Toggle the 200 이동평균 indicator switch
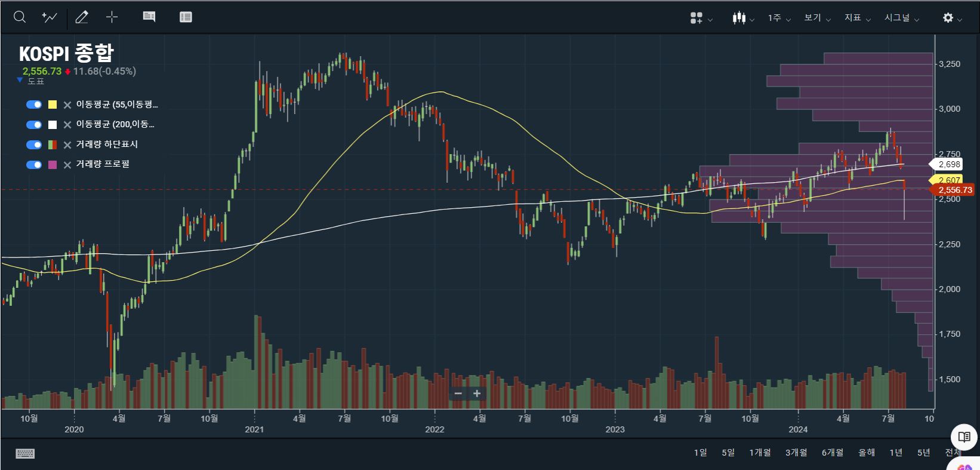 click(x=34, y=125)
